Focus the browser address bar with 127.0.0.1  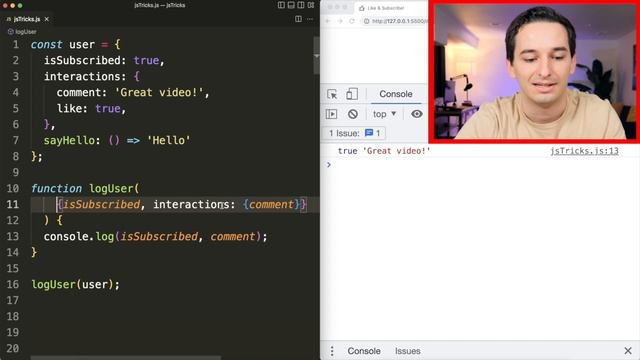coord(395,21)
